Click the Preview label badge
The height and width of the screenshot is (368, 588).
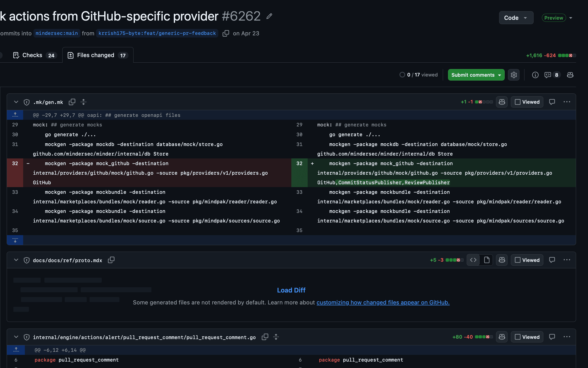coord(554,18)
